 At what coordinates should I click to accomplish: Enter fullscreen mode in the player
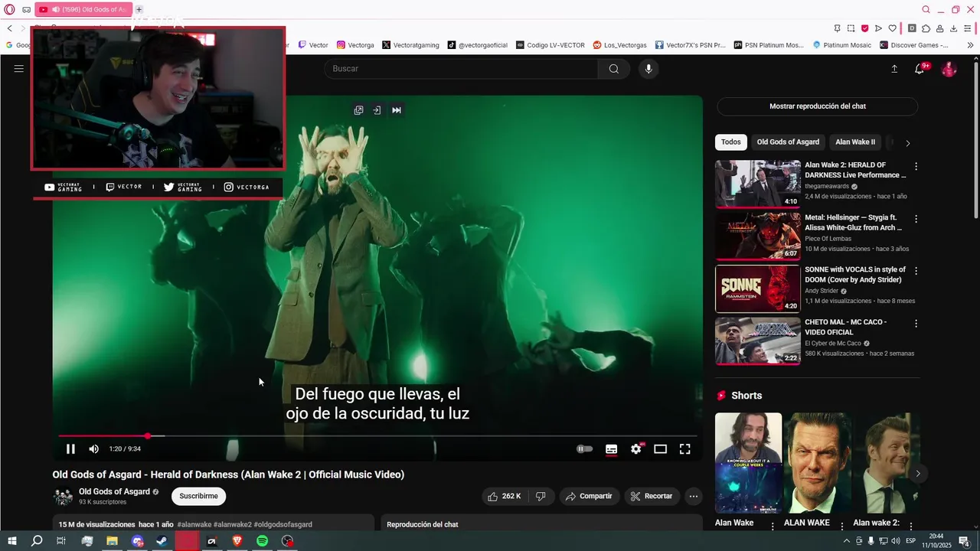(684, 449)
